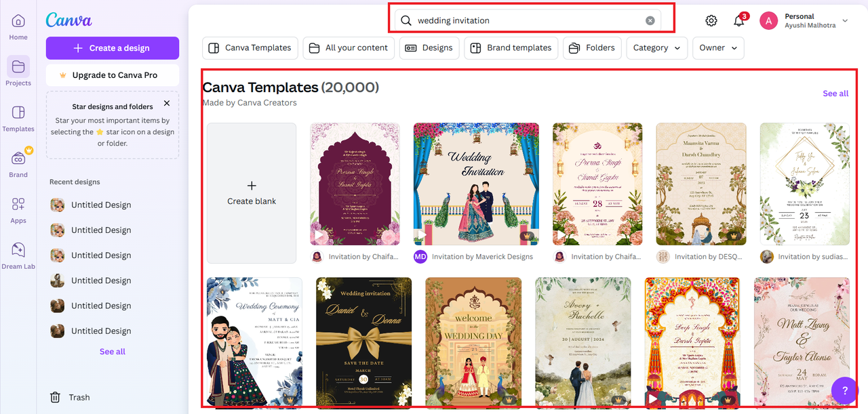
Task: Open the cream arch invitation dated 28
Action: (597, 184)
